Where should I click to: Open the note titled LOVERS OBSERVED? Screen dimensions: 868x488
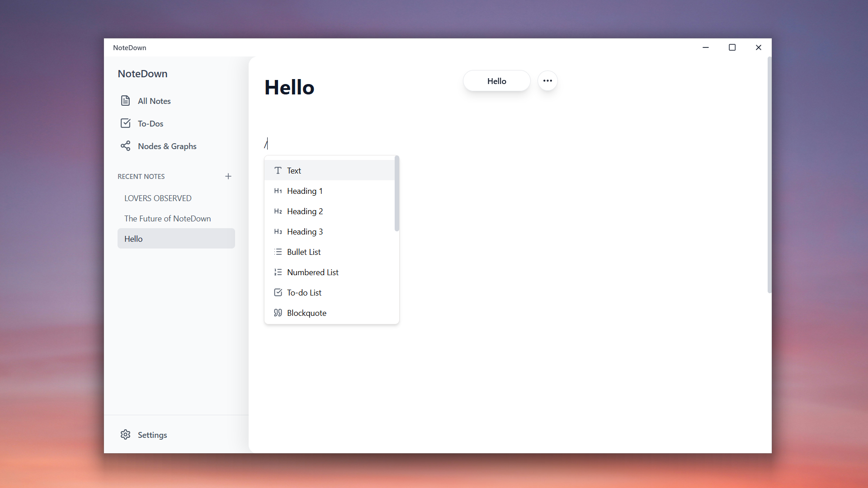click(x=158, y=198)
